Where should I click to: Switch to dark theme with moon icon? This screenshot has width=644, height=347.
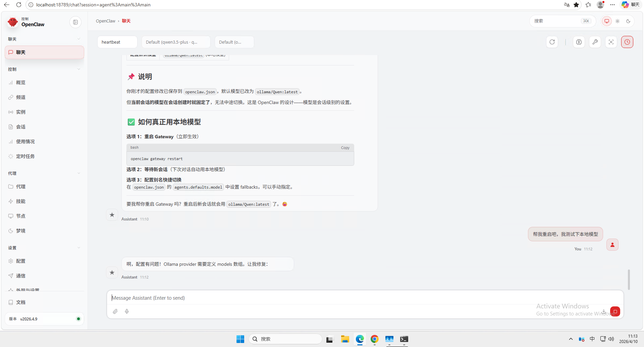pos(628,21)
